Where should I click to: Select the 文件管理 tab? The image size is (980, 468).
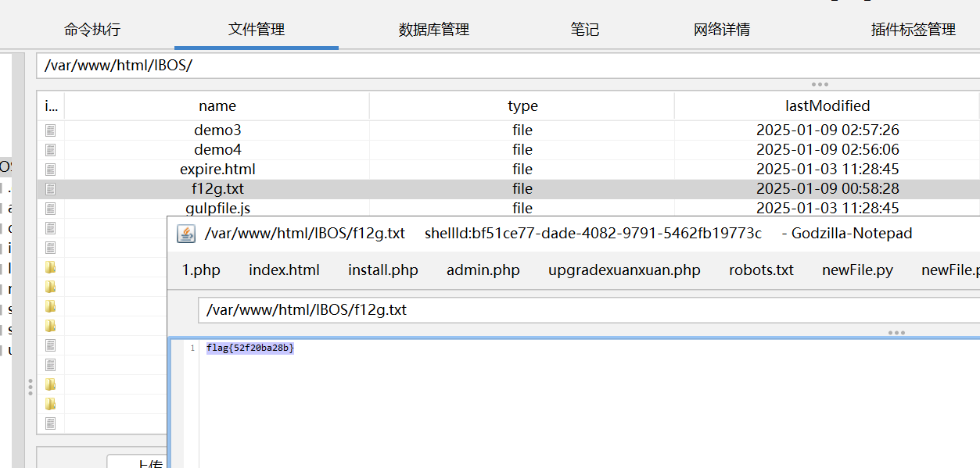click(257, 30)
